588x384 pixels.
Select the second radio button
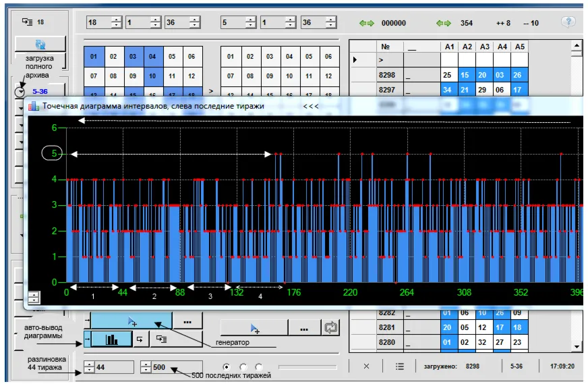[x=243, y=366]
